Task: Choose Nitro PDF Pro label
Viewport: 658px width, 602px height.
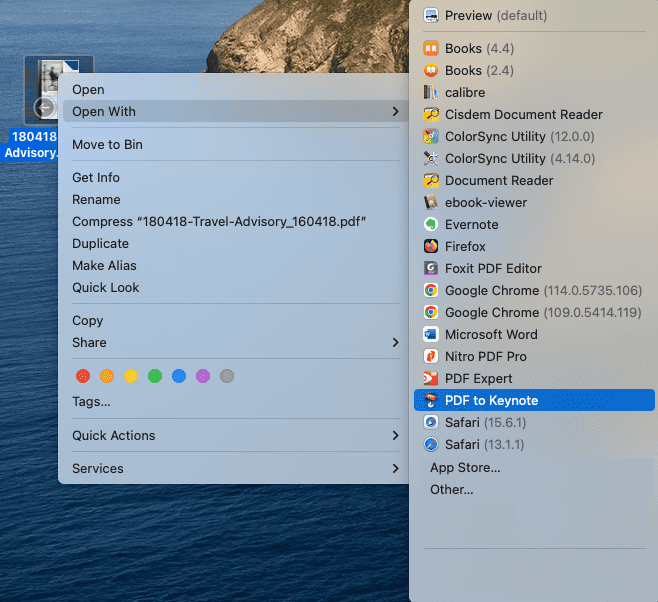Action: [x=486, y=356]
